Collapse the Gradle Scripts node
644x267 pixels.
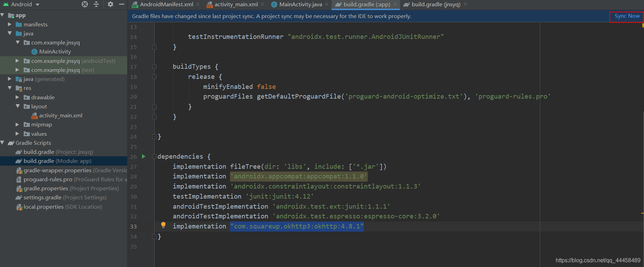tap(2, 143)
